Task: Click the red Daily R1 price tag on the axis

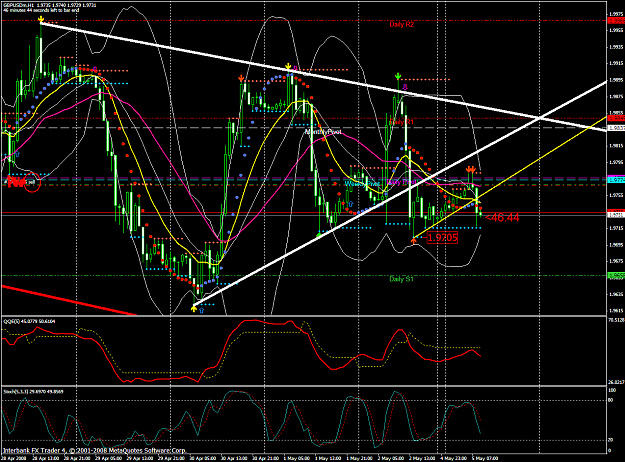Action: (x=616, y=118)
